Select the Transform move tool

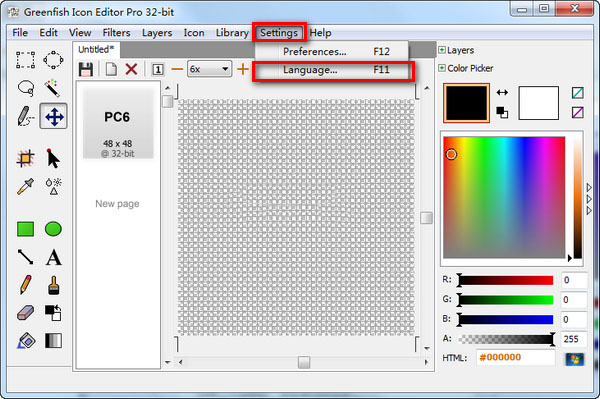pos(54,116)
